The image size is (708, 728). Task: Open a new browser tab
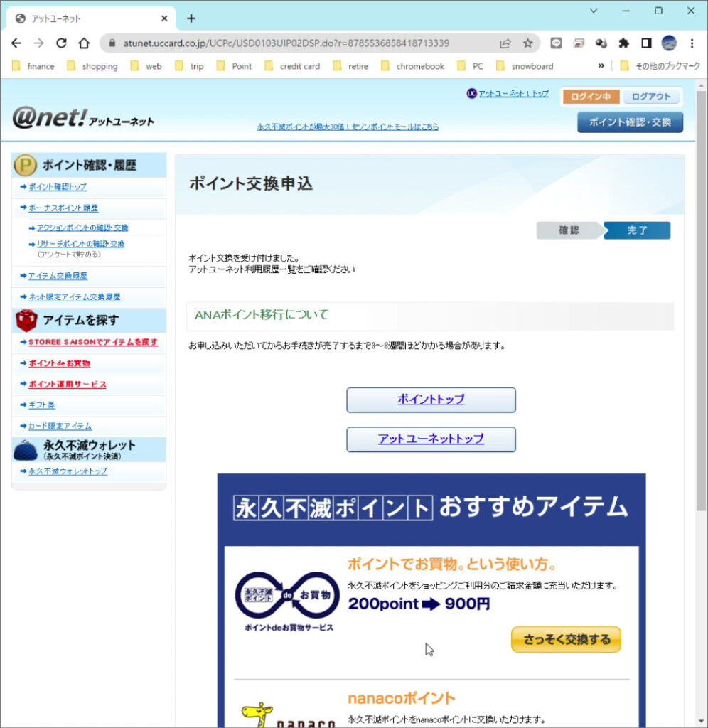(191, 18)
